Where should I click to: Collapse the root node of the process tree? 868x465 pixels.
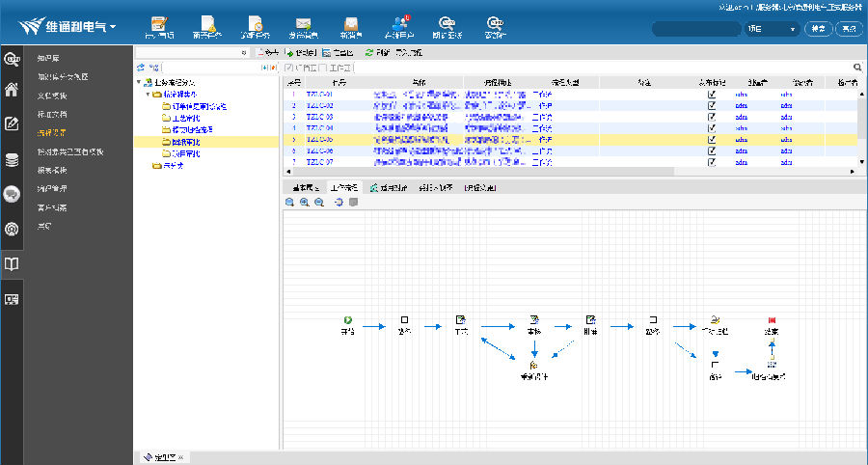pos(141,83)
